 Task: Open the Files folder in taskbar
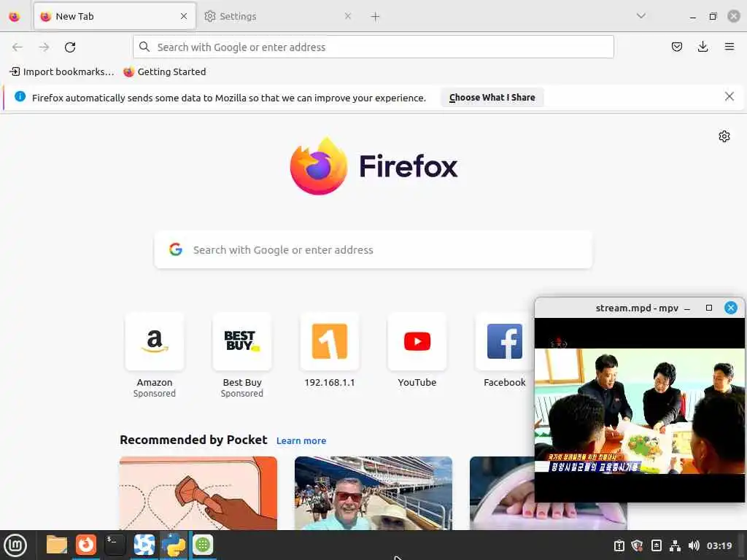pos(57,545)
